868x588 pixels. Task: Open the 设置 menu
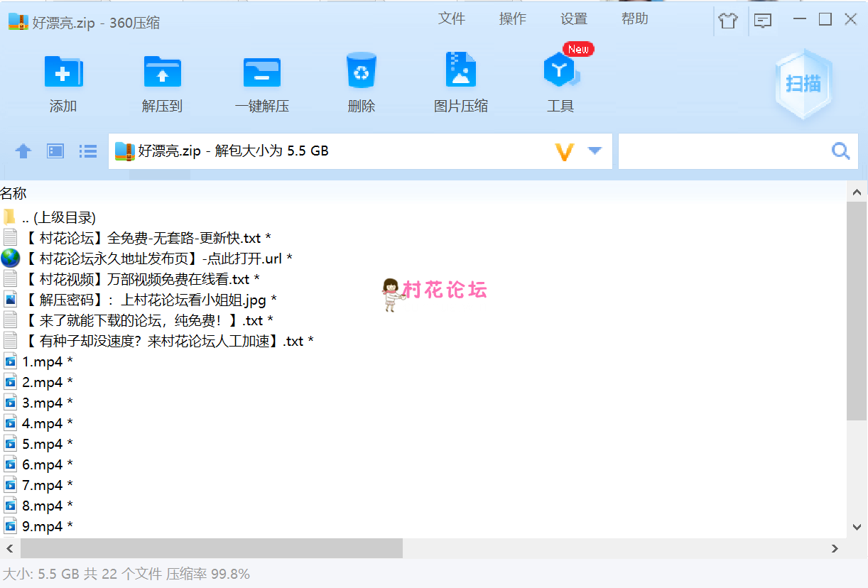tap(574, 19)
